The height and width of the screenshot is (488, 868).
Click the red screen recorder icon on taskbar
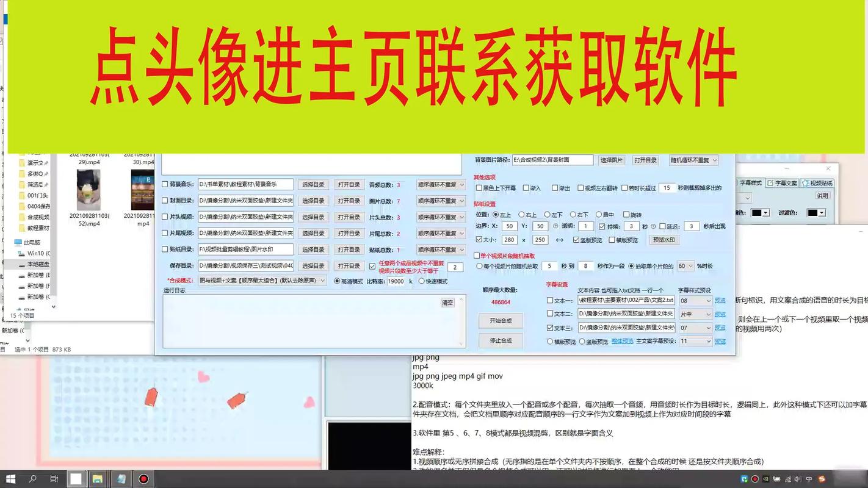(x=144, y=480)
